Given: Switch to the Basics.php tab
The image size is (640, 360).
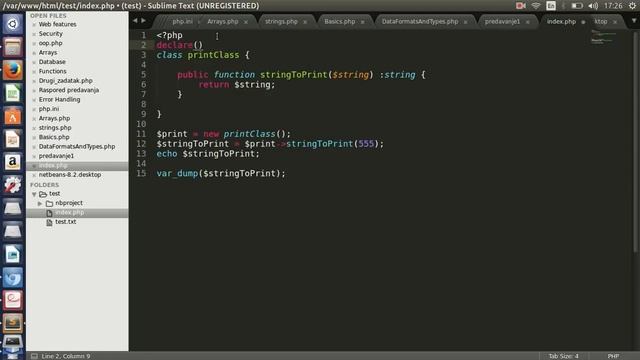Looking at the screenshot, I should pyautogui.click(x=340, y=21).
